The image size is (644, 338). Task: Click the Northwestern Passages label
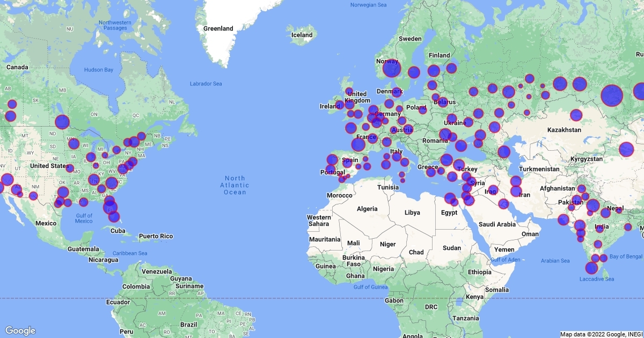click(115, 25)
